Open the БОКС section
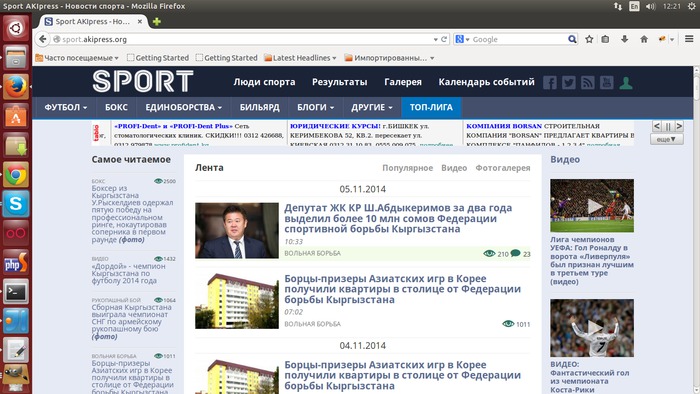Image resolution: width=700 pixels, height=394 pixels. (x=116, y=108)
